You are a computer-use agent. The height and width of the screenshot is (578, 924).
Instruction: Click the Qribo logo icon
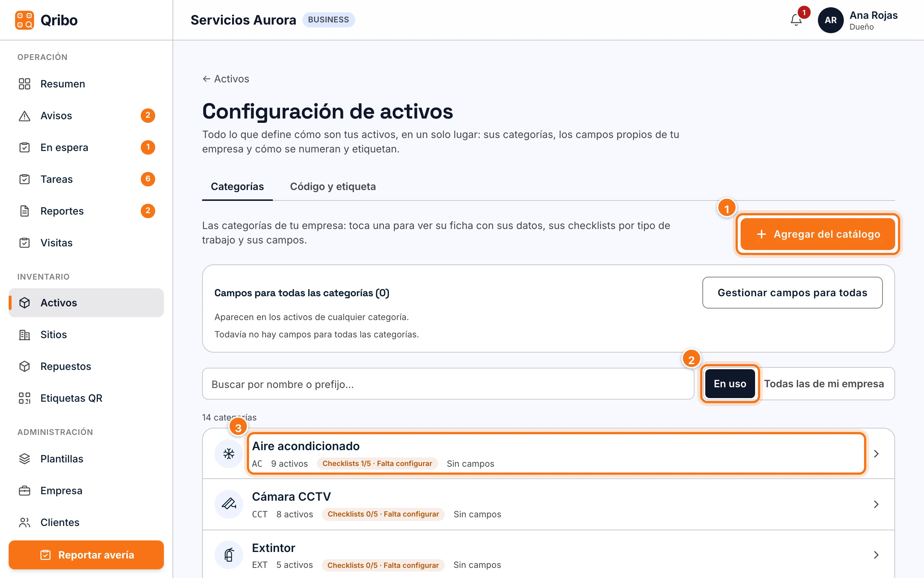(x=25, y=20)
